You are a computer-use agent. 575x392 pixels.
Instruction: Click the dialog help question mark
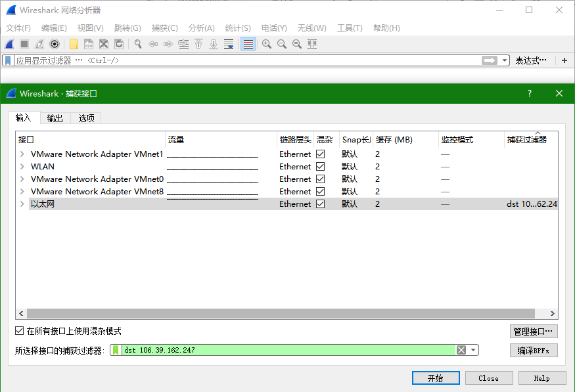tap(530, 93)
